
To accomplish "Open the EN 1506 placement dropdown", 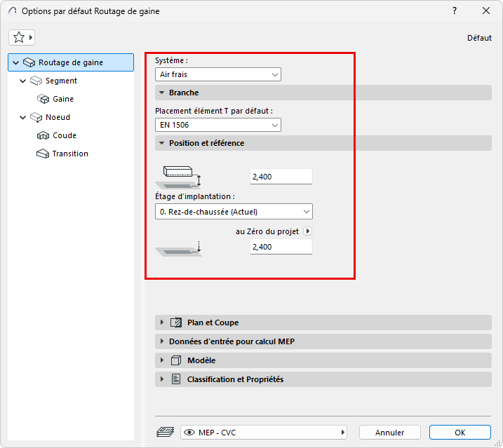I will point(217,125).
